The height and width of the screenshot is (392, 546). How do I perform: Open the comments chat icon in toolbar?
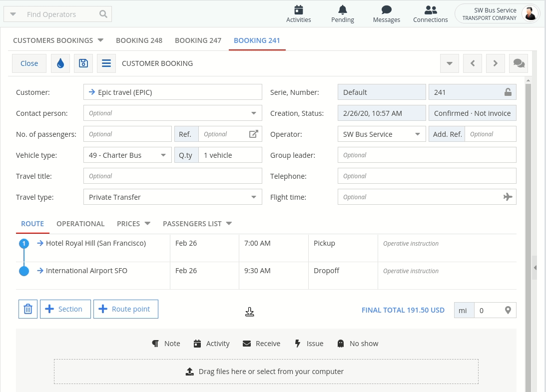pyautogui.click(x=519, y=63)
